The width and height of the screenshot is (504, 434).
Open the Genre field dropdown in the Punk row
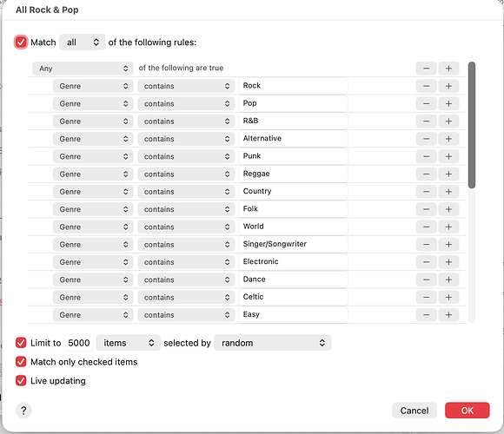click(x=93, y=156)
